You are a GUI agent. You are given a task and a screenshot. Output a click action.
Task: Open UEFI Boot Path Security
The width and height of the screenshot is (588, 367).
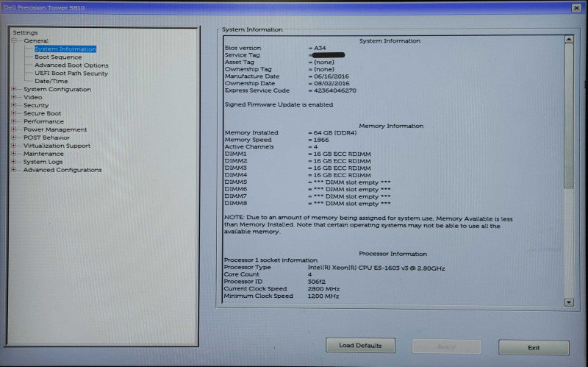(x=71, y=74)
